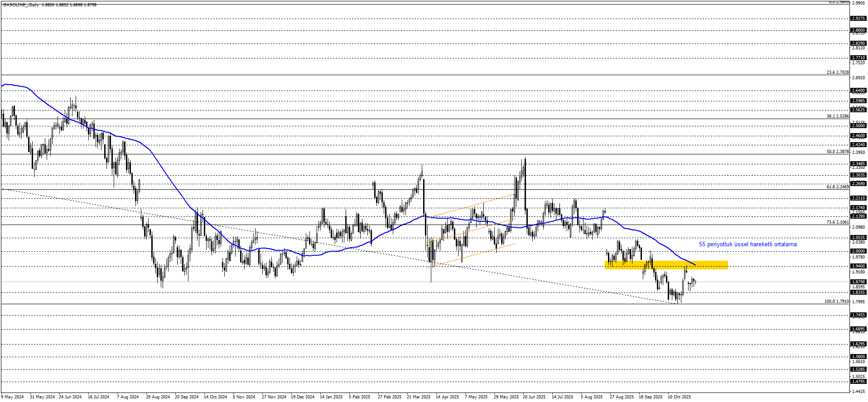Click the '55 periyotluk üssel hareketli ortalama' annotation
The height and width of the screenshot is (402, 868).
pyautogui.click(x=747, y=244)
